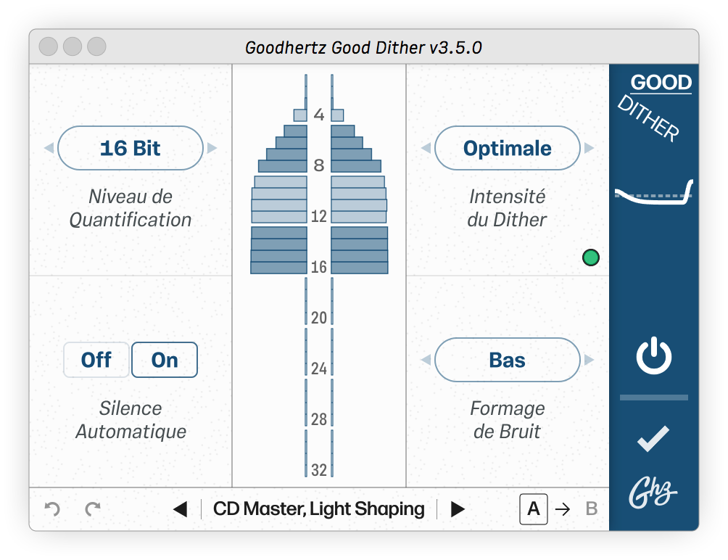Open the CD Master, Light Shaping preset menu

point(319,509)
